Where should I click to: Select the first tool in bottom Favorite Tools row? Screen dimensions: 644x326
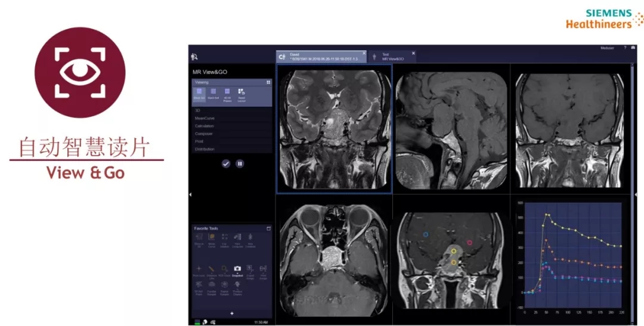(199, 288)
